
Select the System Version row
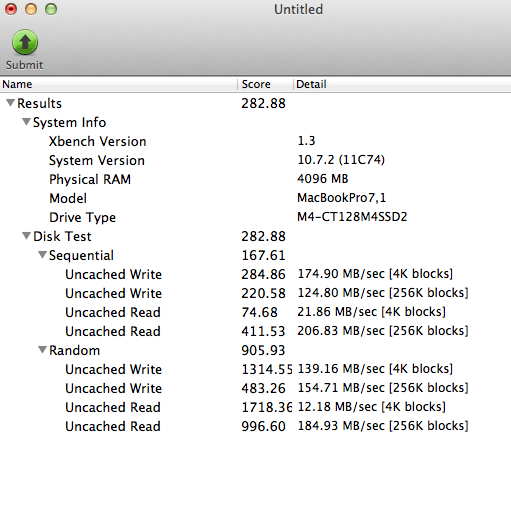255,160
